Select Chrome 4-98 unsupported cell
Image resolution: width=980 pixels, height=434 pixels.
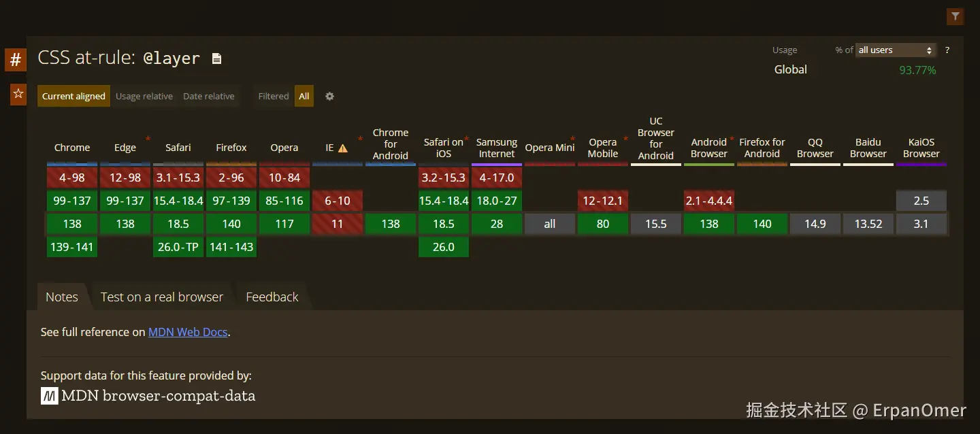(x=72, y=178)
